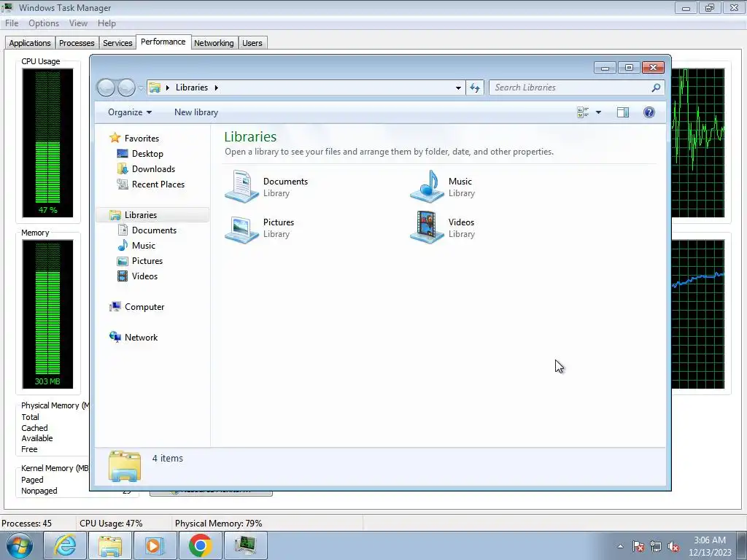The width and height of the screenshot is (747, 560).
Task: Click Task Manager taskbar icon
Action: pyautogui.click(x=245, y=545)
